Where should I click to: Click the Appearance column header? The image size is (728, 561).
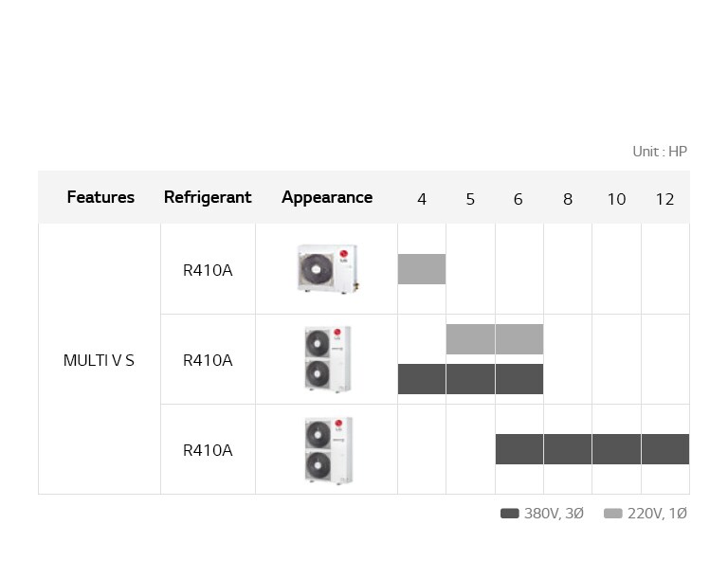(x=327, y=197)
